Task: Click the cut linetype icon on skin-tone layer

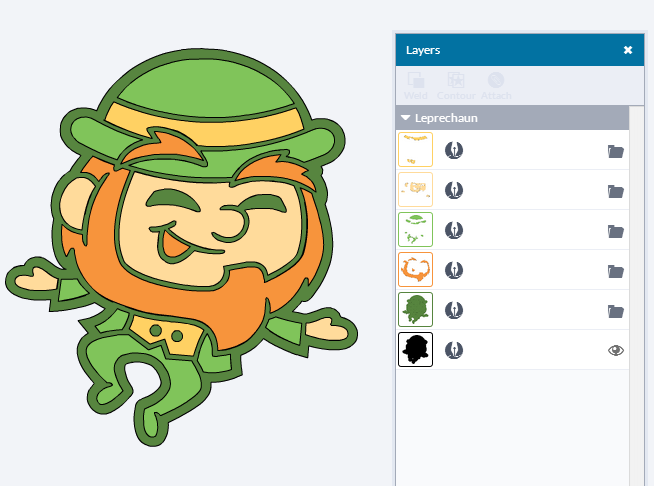Action: 454,190
